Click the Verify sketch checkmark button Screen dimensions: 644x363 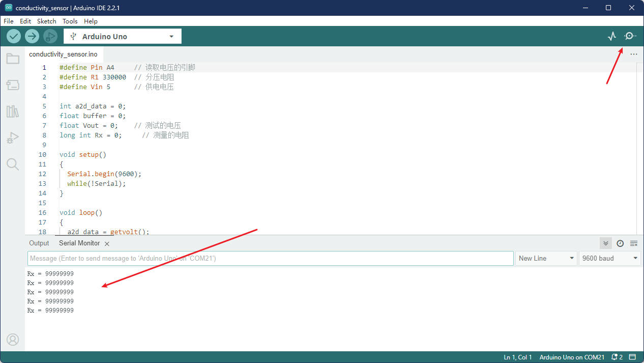point(14,36)
